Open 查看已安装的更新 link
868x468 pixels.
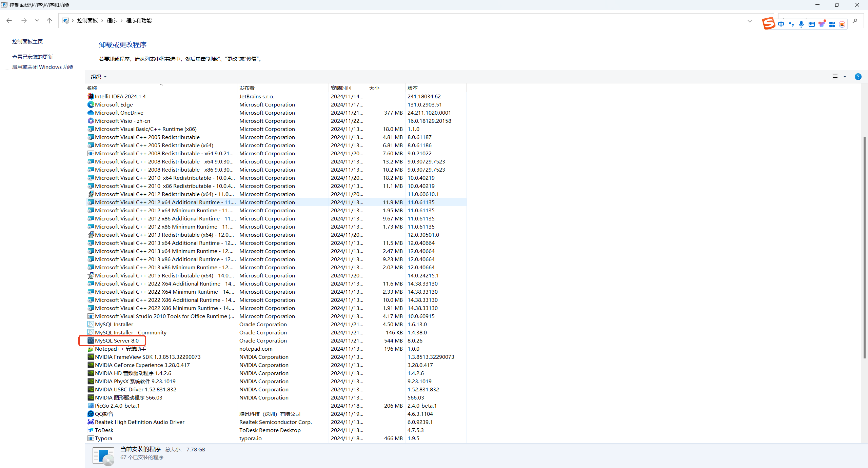click(x=33, y=57)
